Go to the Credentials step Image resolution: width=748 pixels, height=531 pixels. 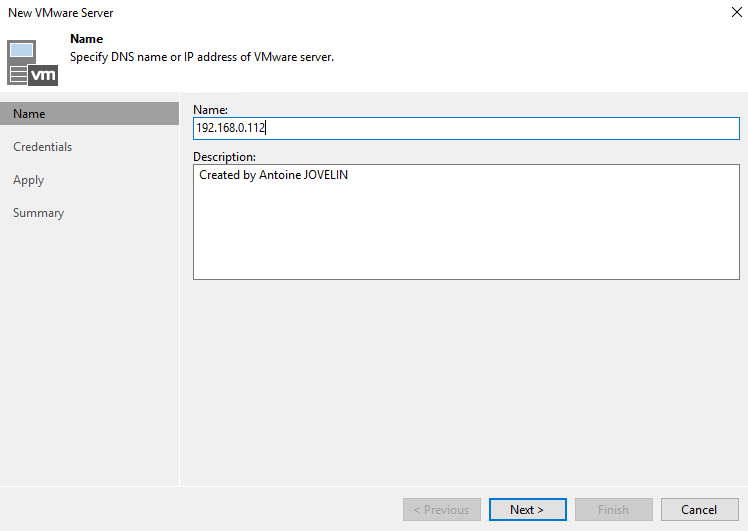[x=42, y=147]
